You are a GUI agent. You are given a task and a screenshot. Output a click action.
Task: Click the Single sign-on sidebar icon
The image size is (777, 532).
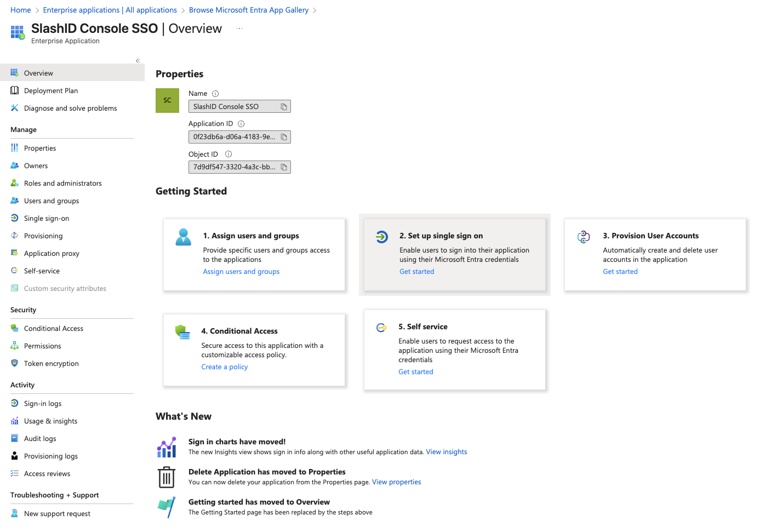(x=15, y=218)
